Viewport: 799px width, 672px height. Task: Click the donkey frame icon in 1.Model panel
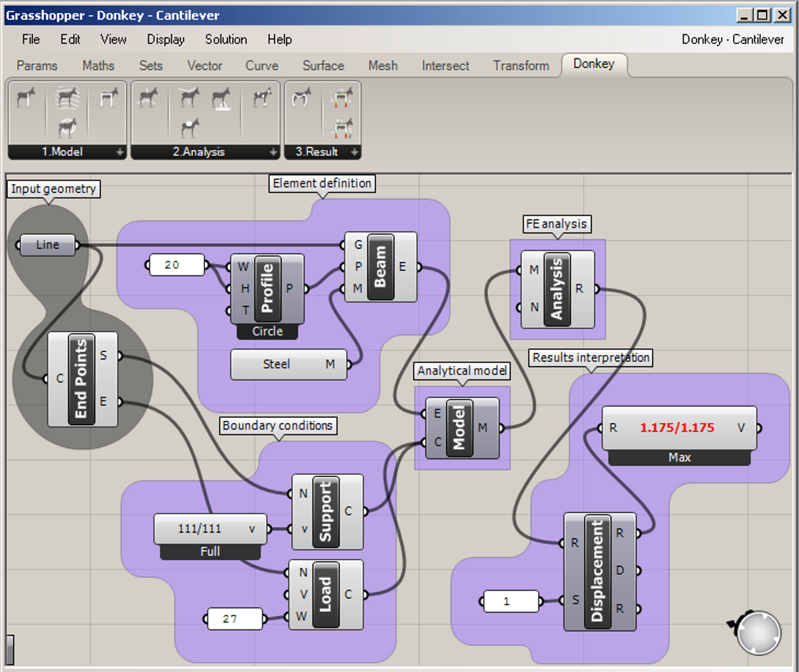click(108, 97)
